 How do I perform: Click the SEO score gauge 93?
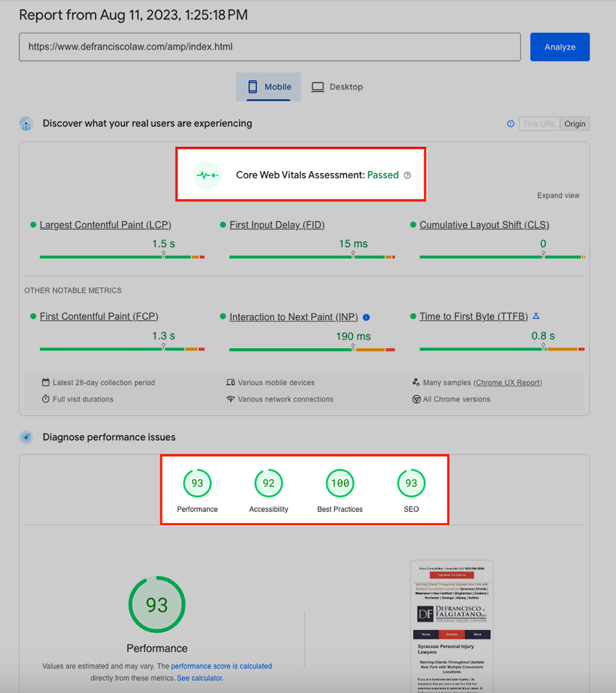[x=411, y=484]
